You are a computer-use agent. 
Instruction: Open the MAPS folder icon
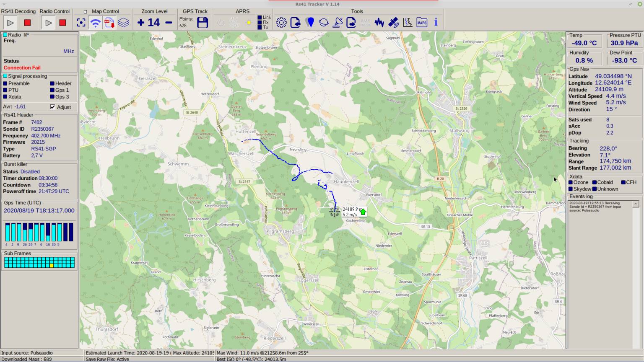pyautogui.click(x=422, y=23)
